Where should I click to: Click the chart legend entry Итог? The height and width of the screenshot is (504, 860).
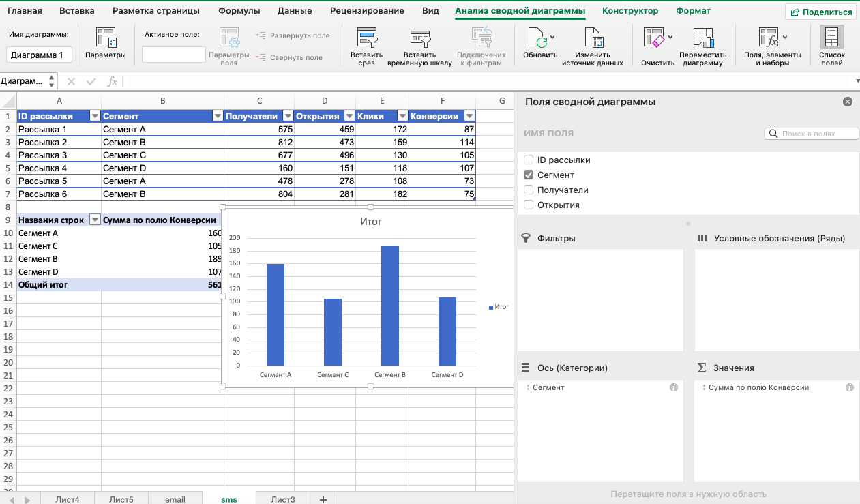(499, 307)
